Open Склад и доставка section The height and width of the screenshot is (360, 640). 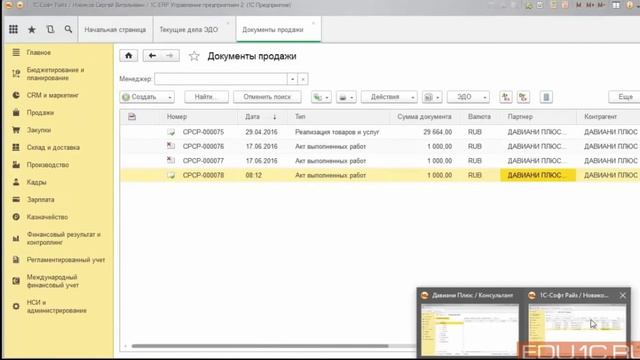pos(53,147)
